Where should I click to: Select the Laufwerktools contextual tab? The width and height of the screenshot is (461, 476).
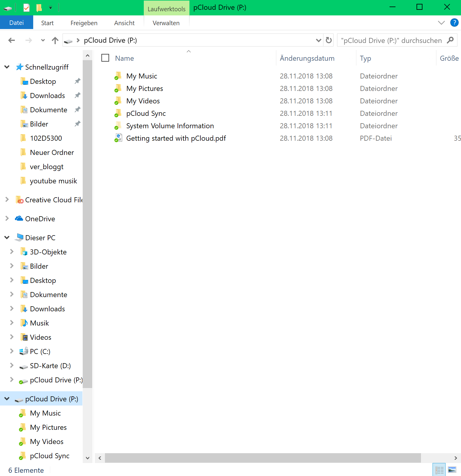coord(167,9)
